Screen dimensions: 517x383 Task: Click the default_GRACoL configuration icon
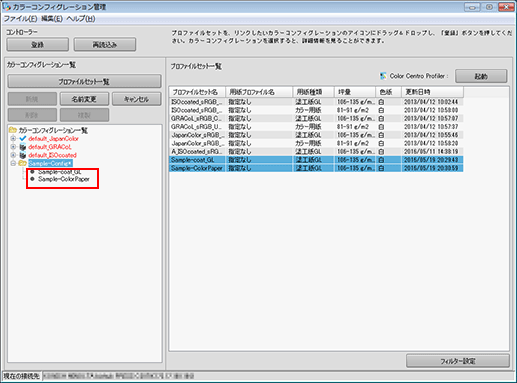click(23, 147)
